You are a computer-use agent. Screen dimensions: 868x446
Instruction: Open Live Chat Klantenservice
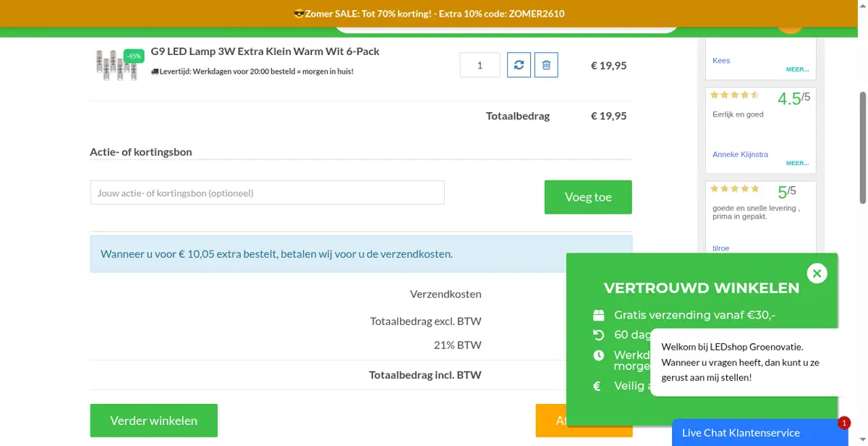point(759,433)
